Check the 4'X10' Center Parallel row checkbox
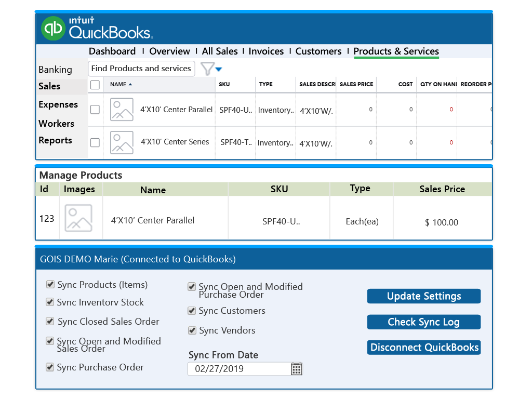 (x=95, y=110)
